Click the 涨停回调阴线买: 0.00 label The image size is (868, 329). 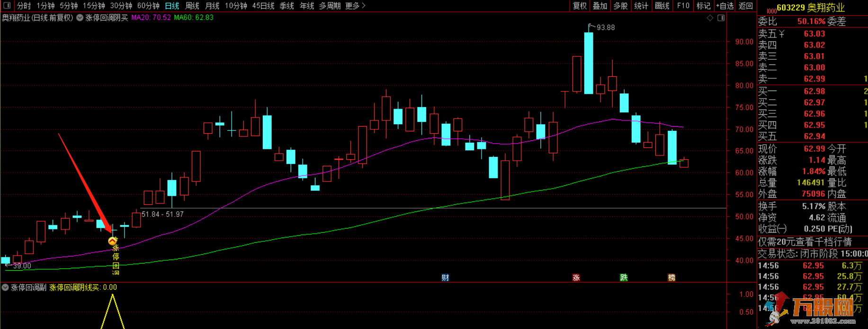(83, 287)
